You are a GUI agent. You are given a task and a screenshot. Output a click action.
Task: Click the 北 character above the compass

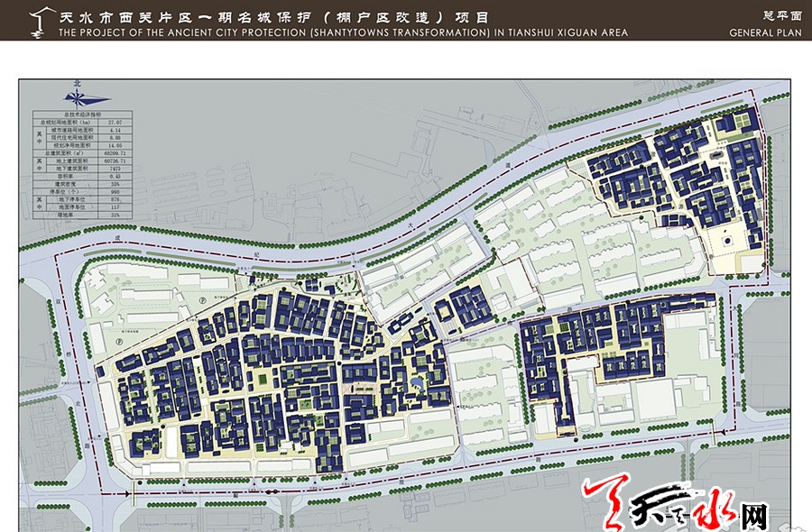(78, 82)
